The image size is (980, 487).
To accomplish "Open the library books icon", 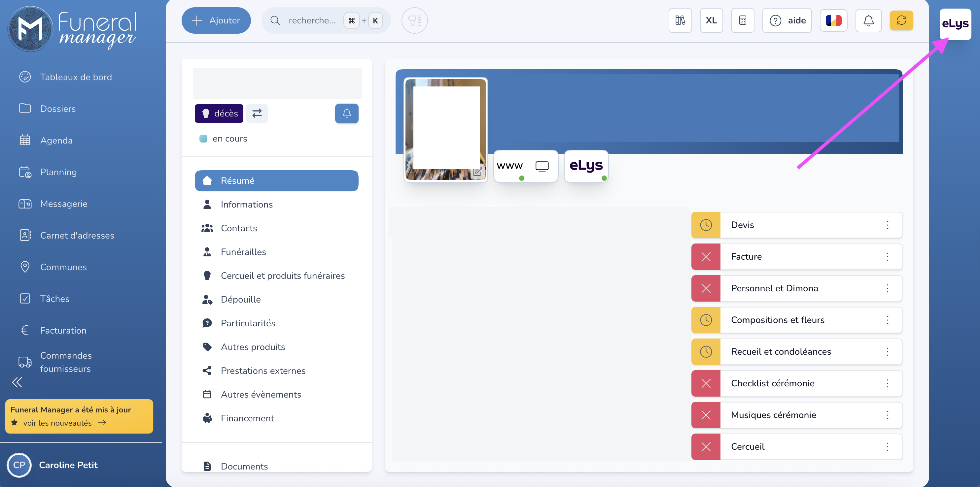I will click(680, 20).
